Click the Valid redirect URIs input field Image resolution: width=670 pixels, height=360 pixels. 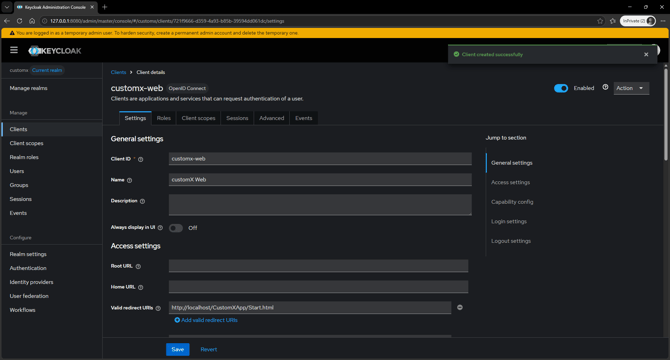[310, 307]
